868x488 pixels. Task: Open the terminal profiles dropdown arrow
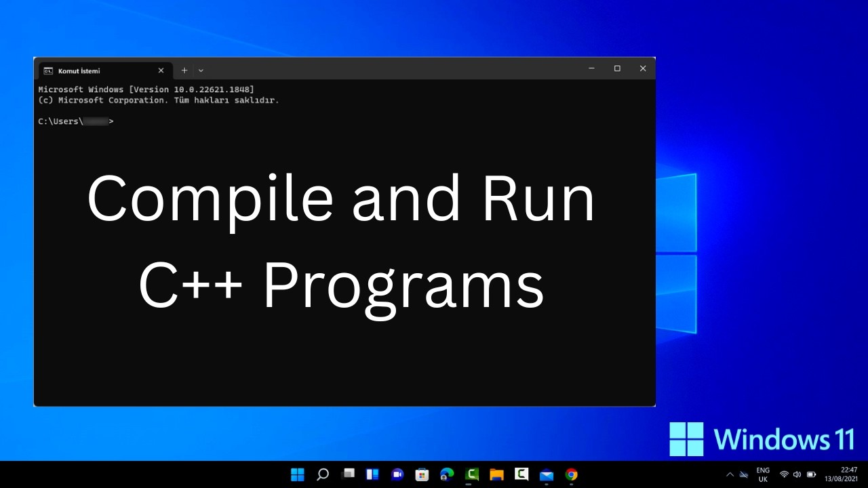tap(201, 70)
